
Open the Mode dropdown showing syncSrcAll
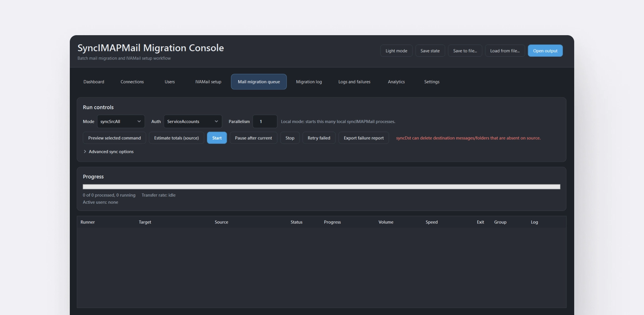click(121, 121)
